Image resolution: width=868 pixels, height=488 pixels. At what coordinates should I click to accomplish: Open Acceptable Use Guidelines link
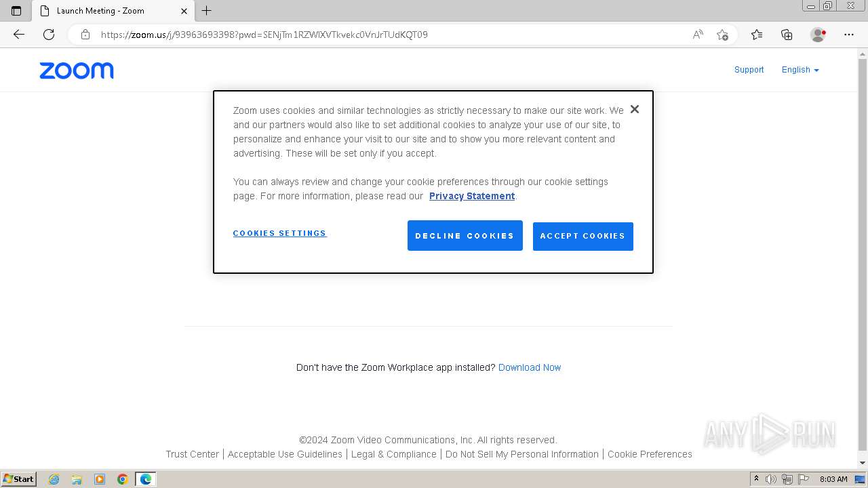coord(285,454)
